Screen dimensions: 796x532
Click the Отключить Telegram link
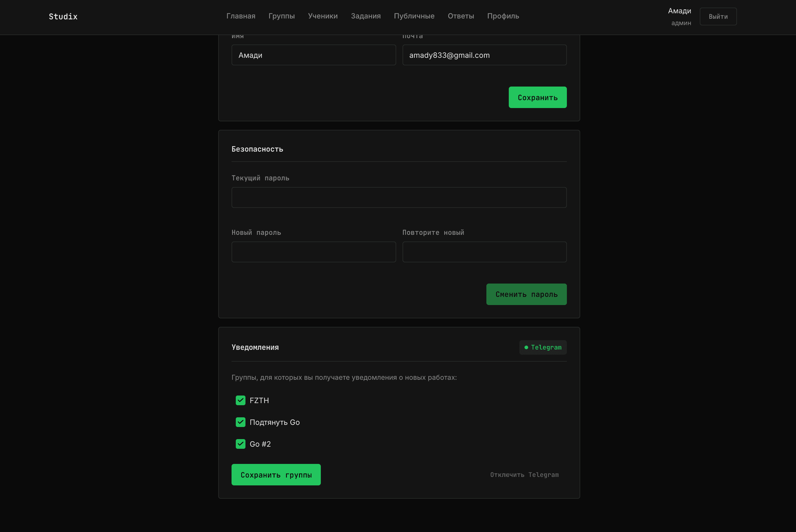[x=525, y=475]
